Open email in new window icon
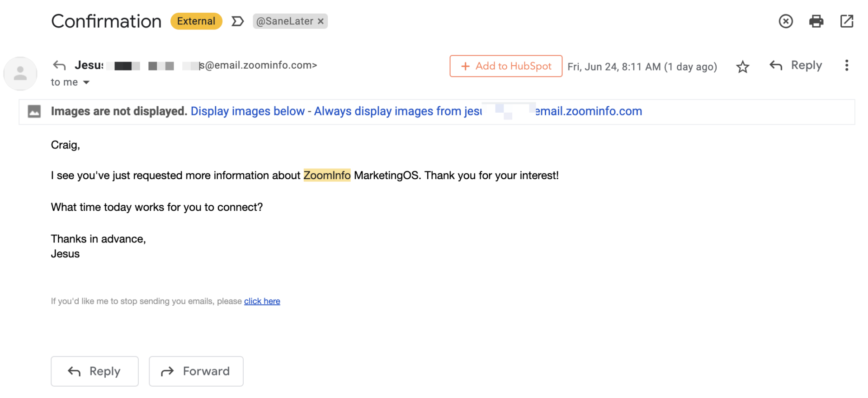The height and width of the screenshot is (398, 868). click(x=847, y=21)
